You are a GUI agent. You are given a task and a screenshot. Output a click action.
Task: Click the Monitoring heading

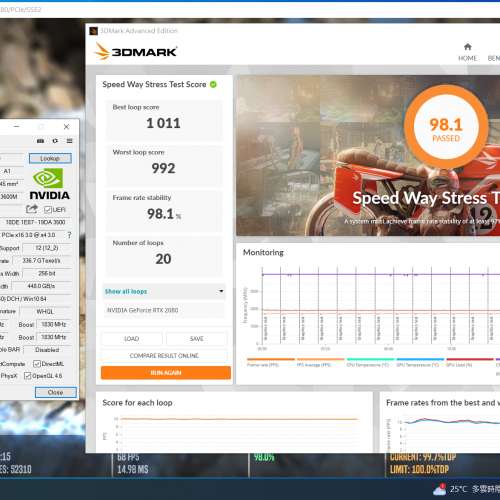point(263,253)
